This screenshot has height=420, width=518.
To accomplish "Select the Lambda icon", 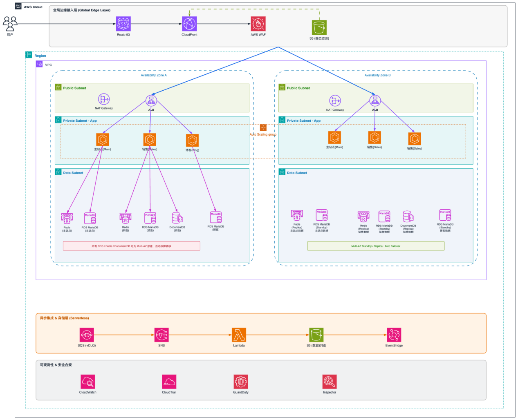I will pos(239,335).
